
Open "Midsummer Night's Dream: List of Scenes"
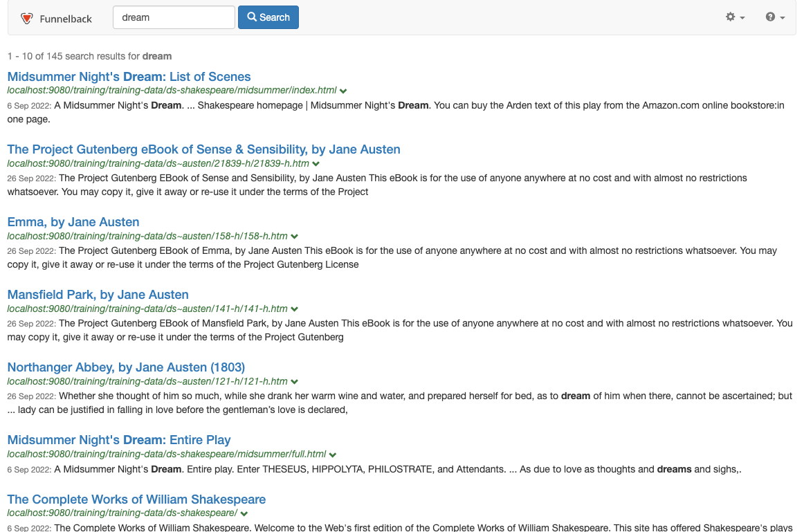click(129, 76)
